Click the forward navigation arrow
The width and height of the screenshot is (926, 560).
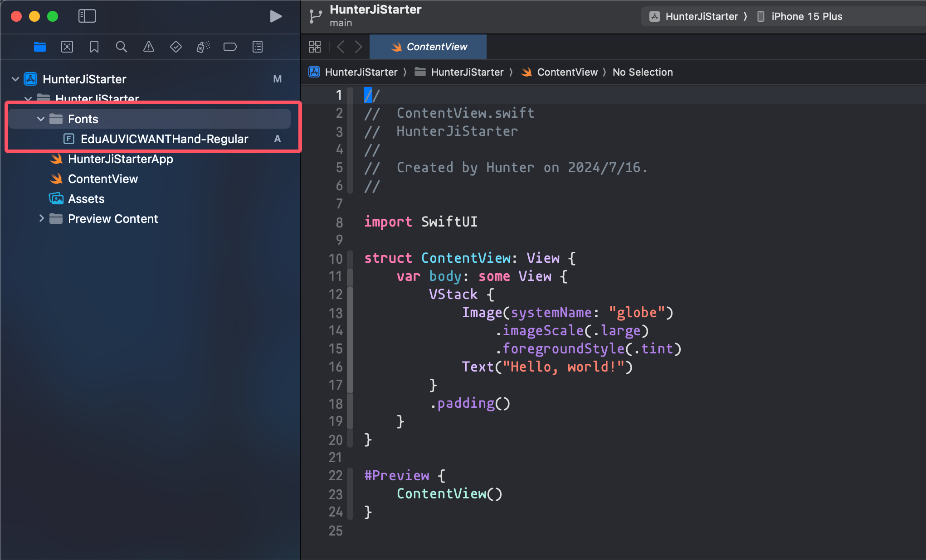point(359,46)
